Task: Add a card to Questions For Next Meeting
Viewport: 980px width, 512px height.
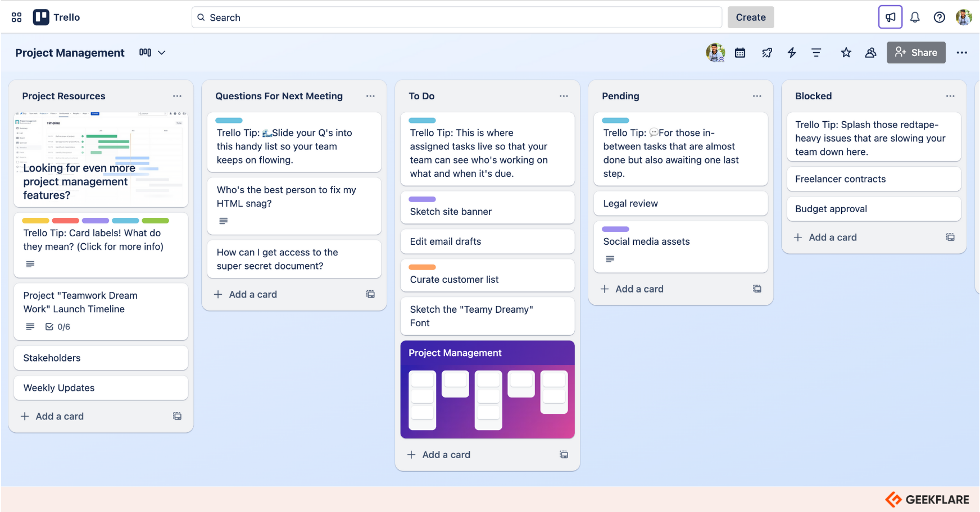Action: click(246, 294)
